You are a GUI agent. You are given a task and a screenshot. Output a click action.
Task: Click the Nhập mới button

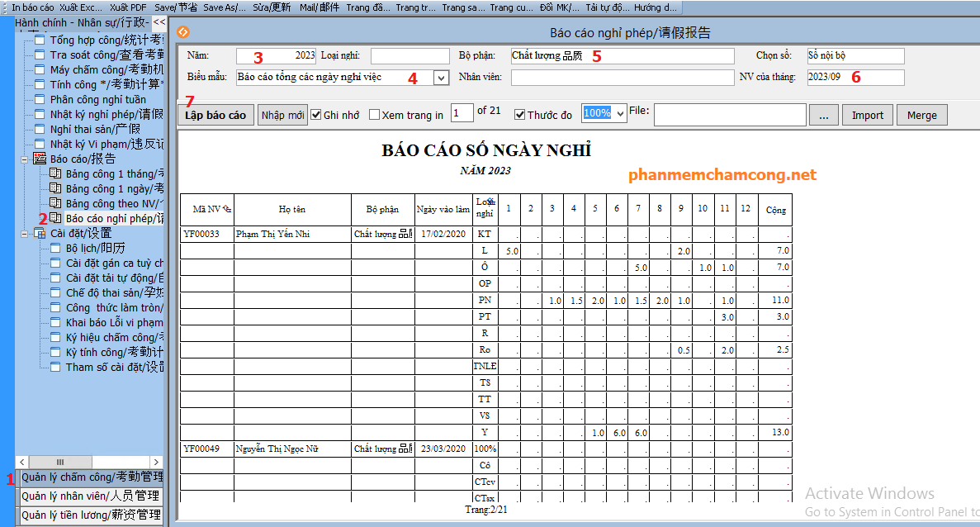(x=282, y=115)
